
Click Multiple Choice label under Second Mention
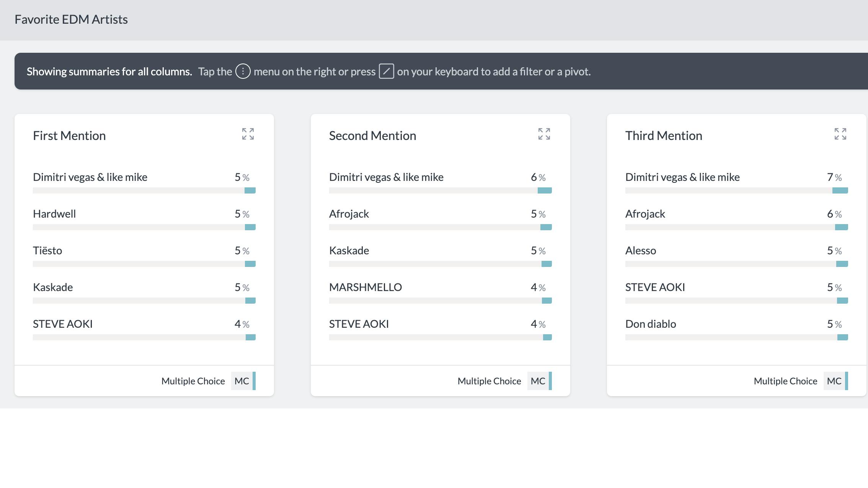pos(489,381)
